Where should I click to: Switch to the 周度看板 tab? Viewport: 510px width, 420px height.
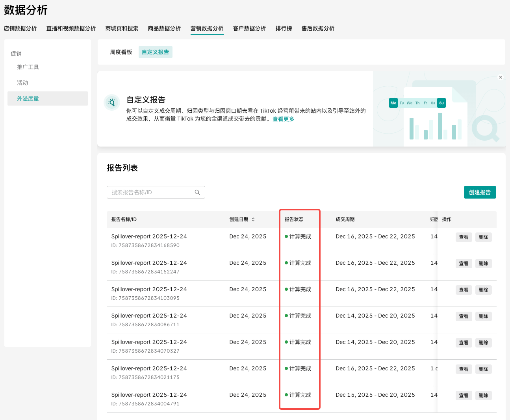pyautogui.click(x=121, y=52)
